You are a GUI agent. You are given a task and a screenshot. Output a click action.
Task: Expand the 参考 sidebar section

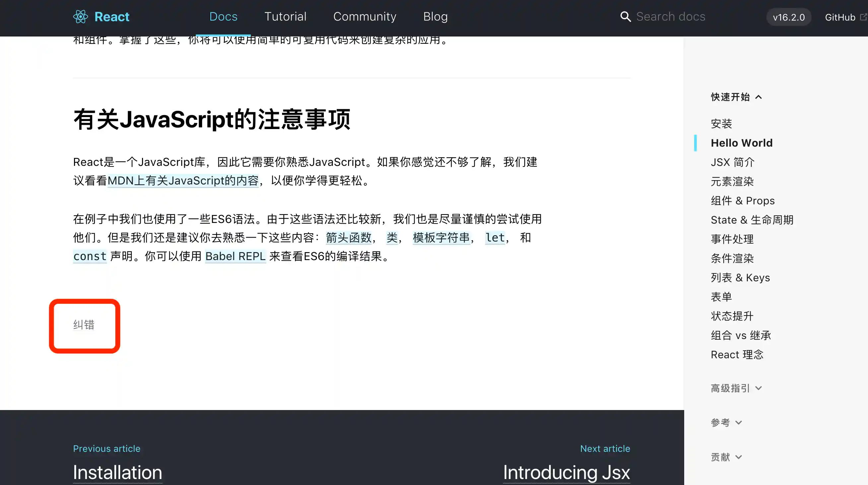coord(726,422)
